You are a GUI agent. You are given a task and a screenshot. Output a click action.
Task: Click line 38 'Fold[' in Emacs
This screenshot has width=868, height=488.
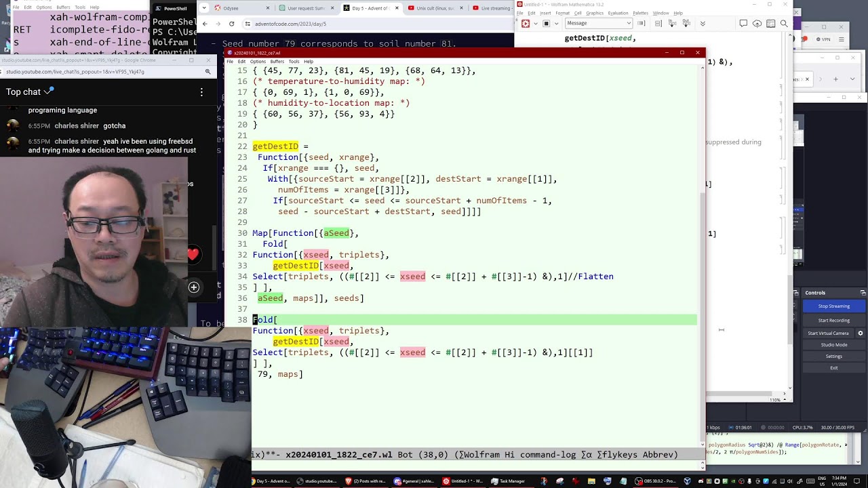[x=264, y=320]
